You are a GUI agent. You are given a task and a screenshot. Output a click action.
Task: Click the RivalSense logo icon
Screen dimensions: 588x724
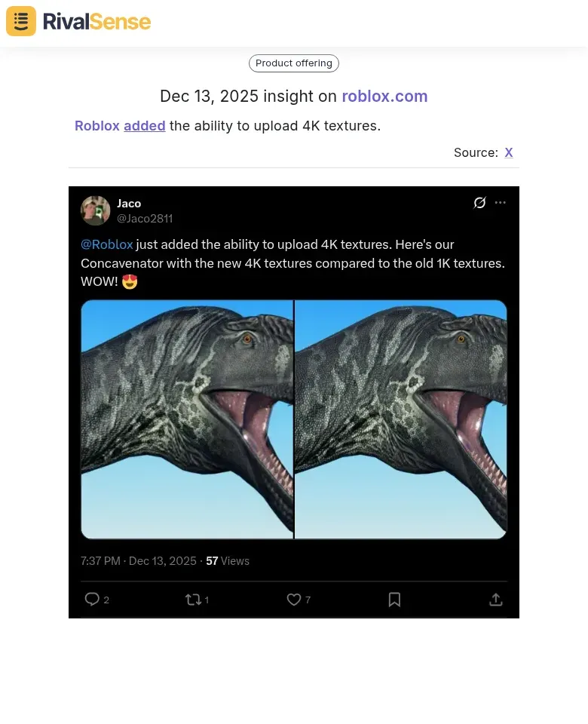[21, 21]
